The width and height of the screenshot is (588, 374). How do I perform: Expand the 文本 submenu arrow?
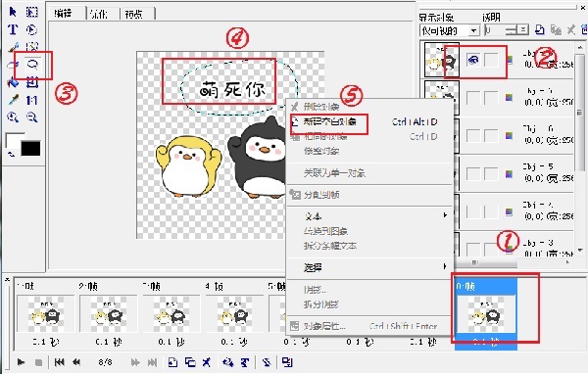coord(445,215)
